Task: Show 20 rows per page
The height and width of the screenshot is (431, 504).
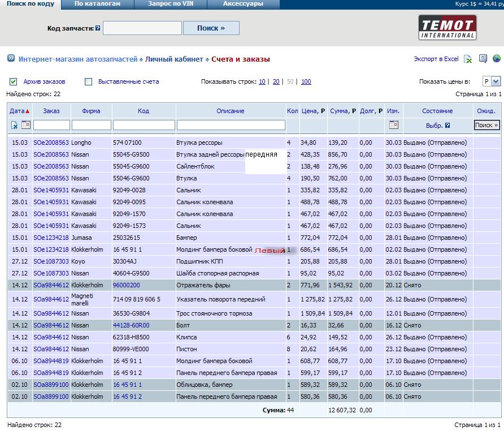Action: click(x=276, y=82)
